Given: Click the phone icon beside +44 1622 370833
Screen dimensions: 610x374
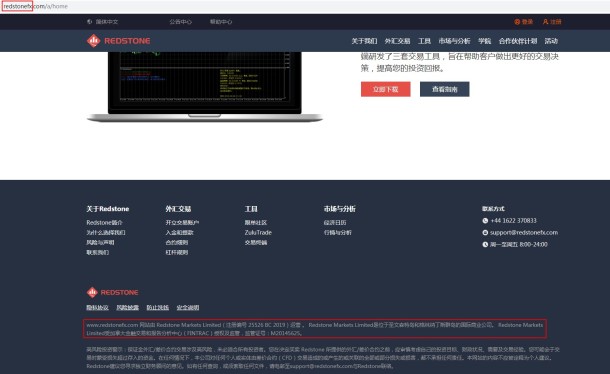Looking at the screenshot, I should click(x=485, y=221).
